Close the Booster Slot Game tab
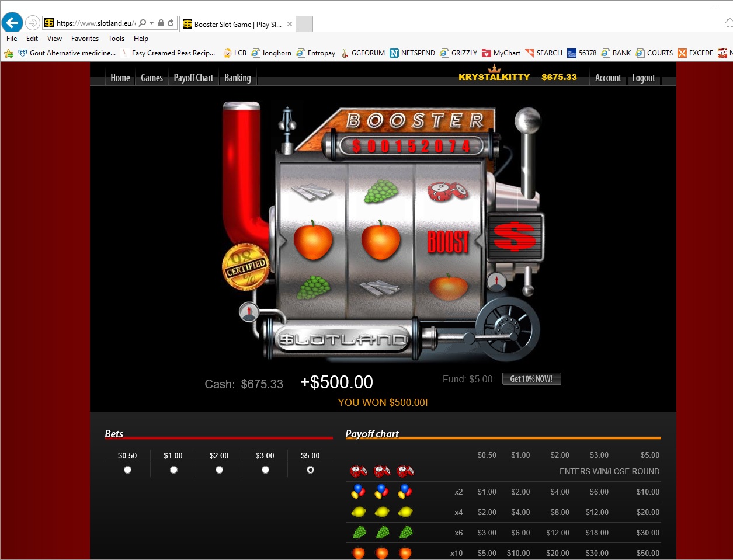The width and height of the screenshot is (733, 560). 290,24
